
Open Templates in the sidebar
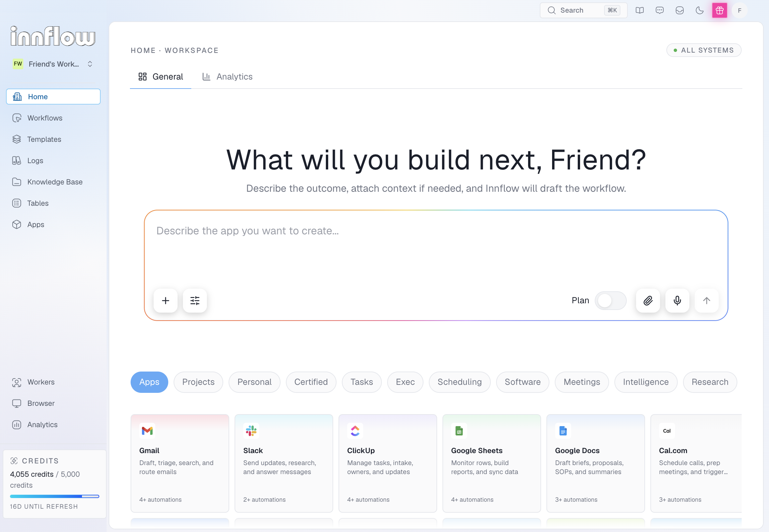coord(53,139)
